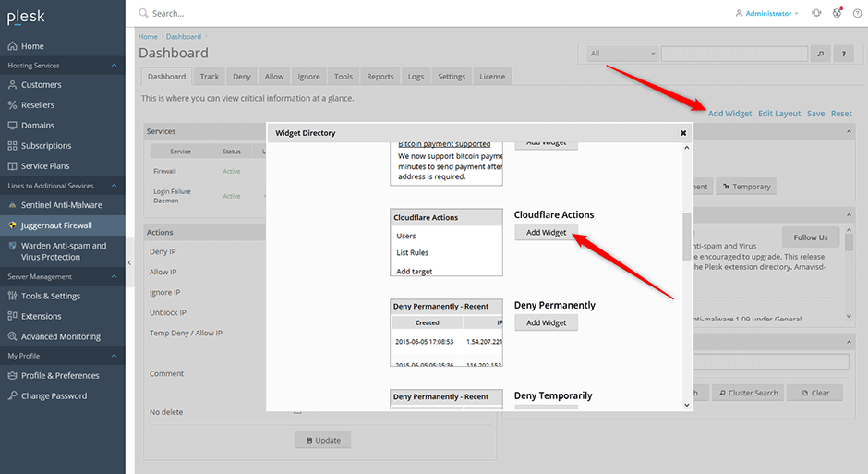Click the Update button

pyautogui.click(x=323, y=440)
